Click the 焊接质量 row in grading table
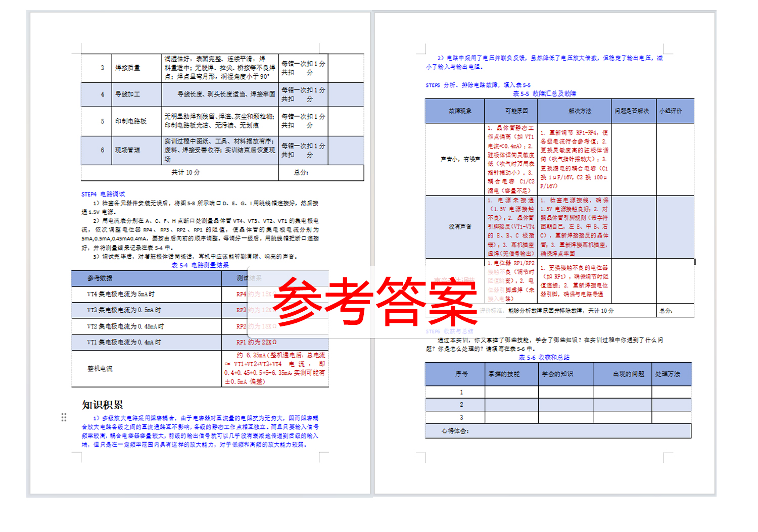 [128, 68]
